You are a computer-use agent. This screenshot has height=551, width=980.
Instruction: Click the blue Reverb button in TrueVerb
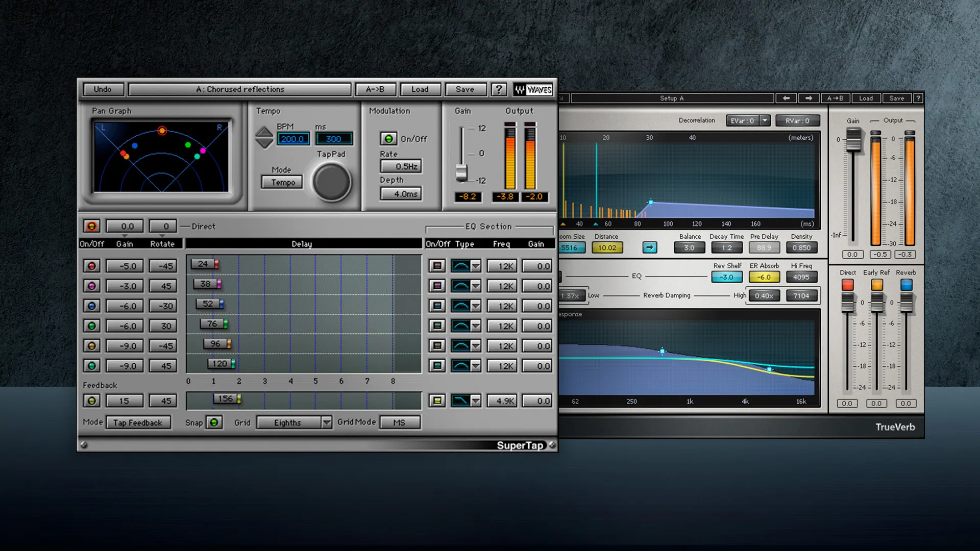[x=906, y=285]
